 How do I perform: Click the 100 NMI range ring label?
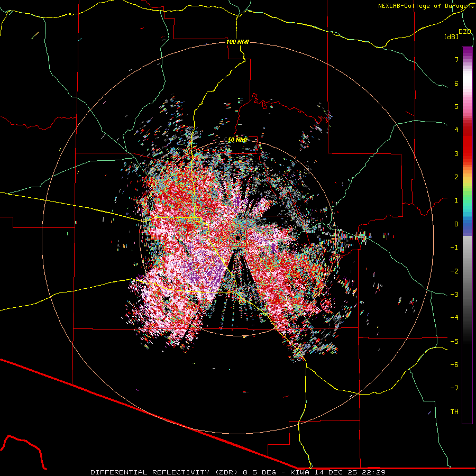pyautogui.click(x=237, y=42)
